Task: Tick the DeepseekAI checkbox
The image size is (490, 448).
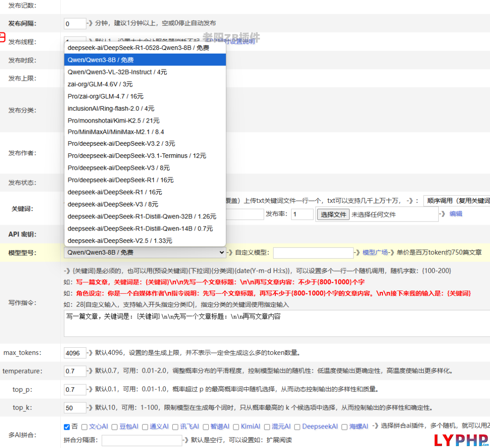Action: 297,427
